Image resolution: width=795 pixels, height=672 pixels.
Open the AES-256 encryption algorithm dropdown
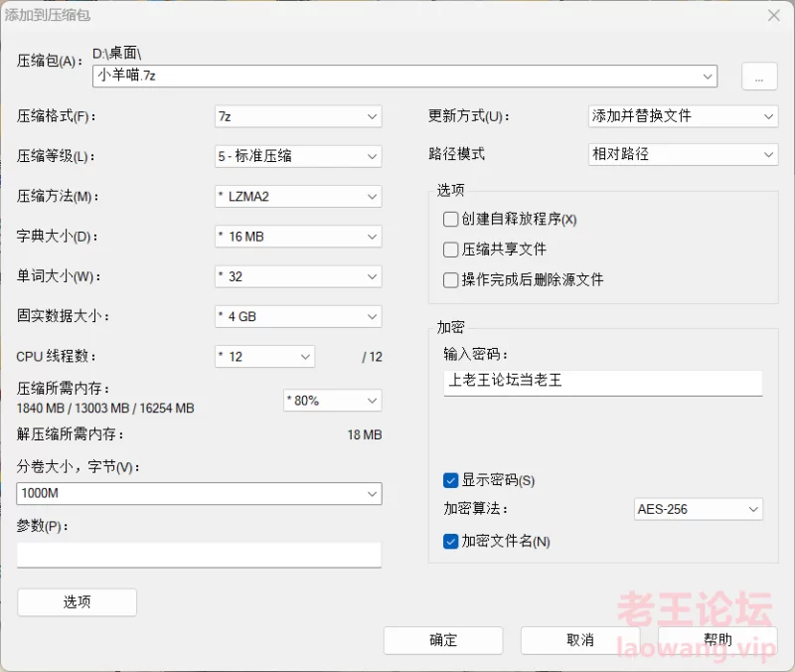699,509
